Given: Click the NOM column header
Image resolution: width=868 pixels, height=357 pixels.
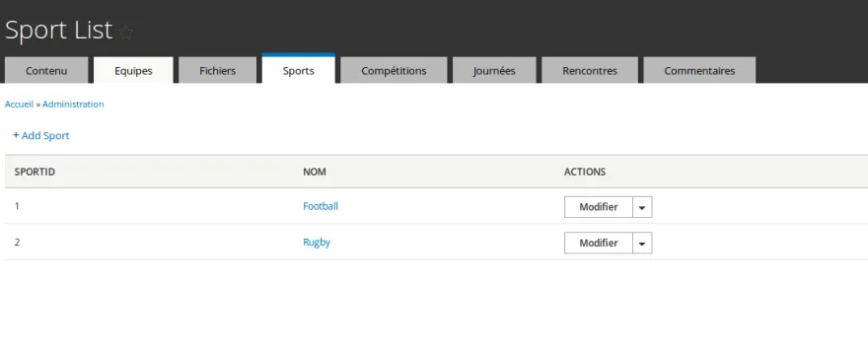Looking at the screenshot, I should (315, 172).
